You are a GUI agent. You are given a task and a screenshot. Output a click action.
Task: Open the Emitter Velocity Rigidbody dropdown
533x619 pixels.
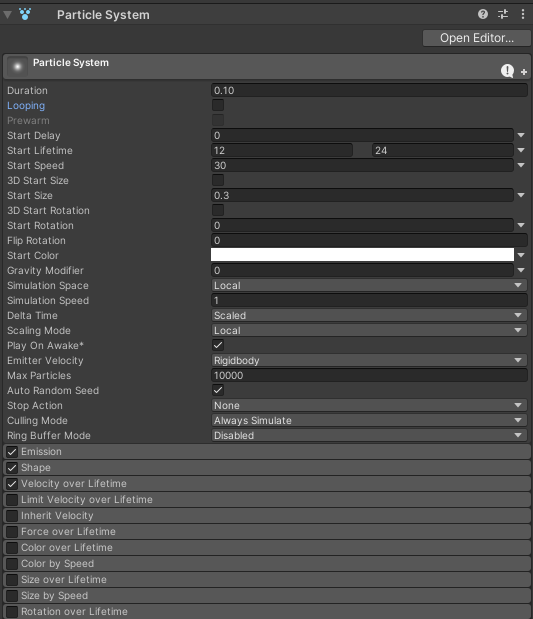[x=369, y=360]
